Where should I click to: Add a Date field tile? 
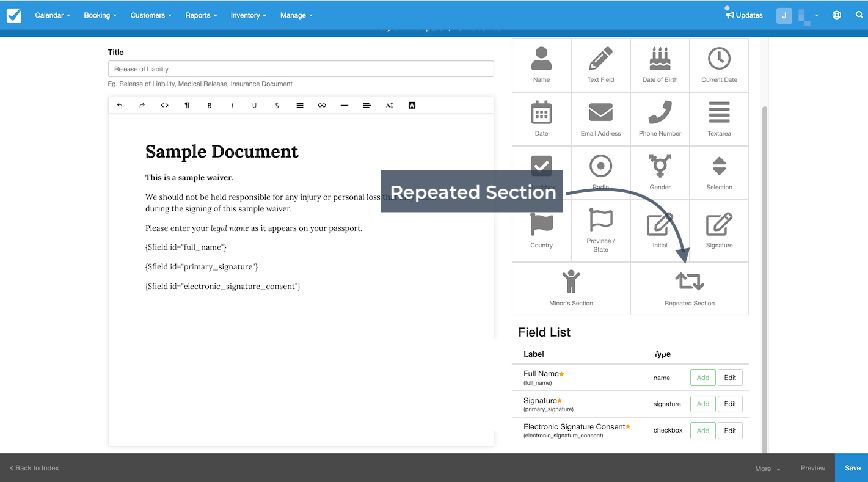point(541,119)
